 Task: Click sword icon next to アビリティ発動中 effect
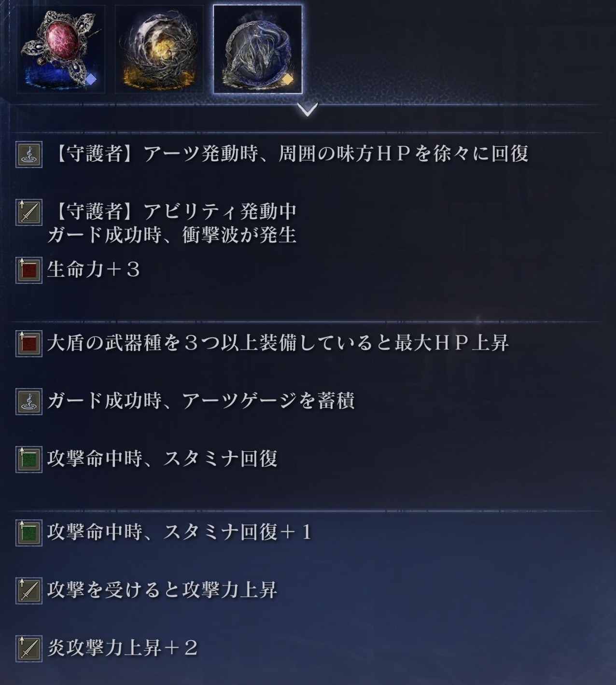pyautogui.click(x=29, y=212)
